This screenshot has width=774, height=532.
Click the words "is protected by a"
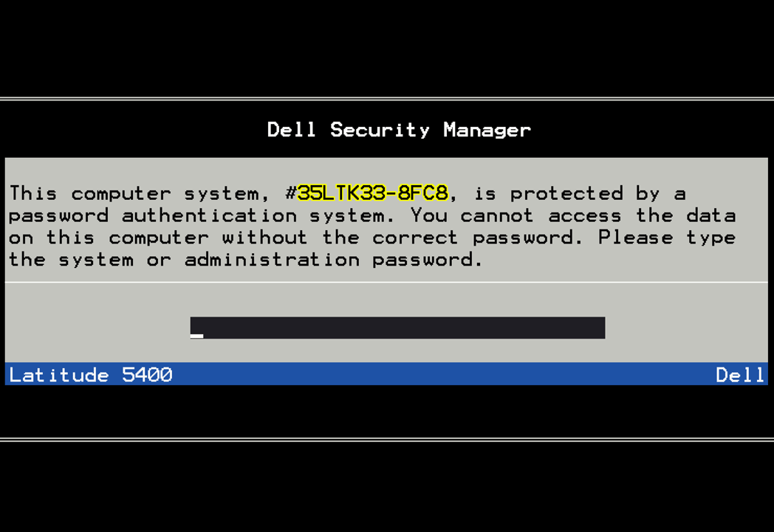coord(580,193)
